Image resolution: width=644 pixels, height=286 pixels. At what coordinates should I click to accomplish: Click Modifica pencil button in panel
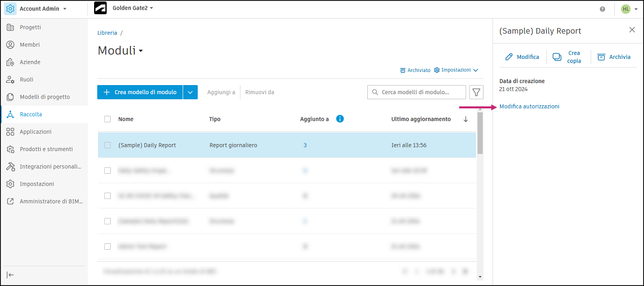522,57
